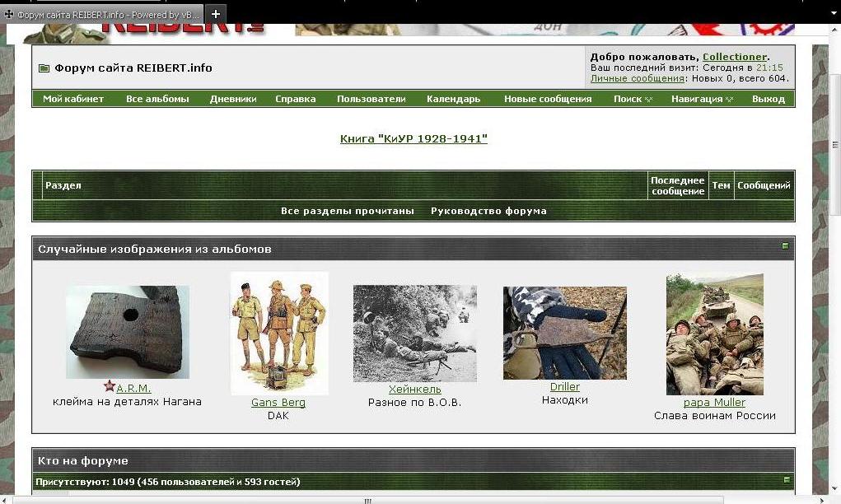Open the black-and-white WWII photo thumbnail

(x=414, y=334)
